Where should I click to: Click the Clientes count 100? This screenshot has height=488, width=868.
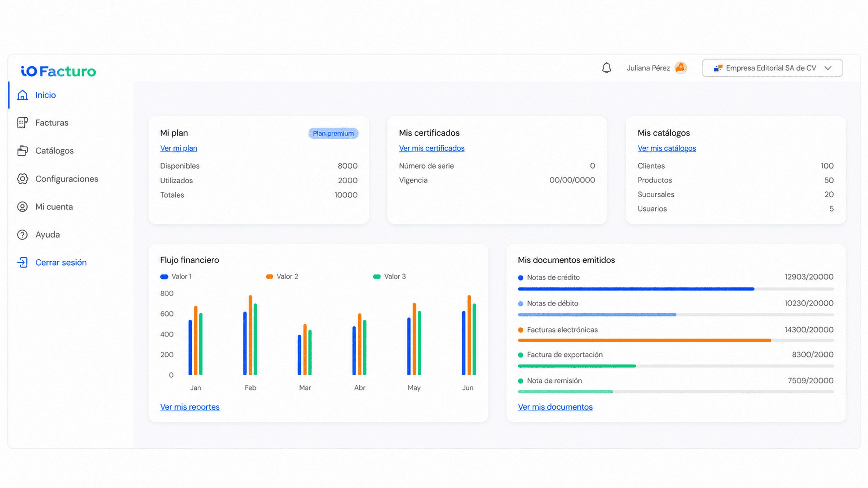[x=827, y=166]
